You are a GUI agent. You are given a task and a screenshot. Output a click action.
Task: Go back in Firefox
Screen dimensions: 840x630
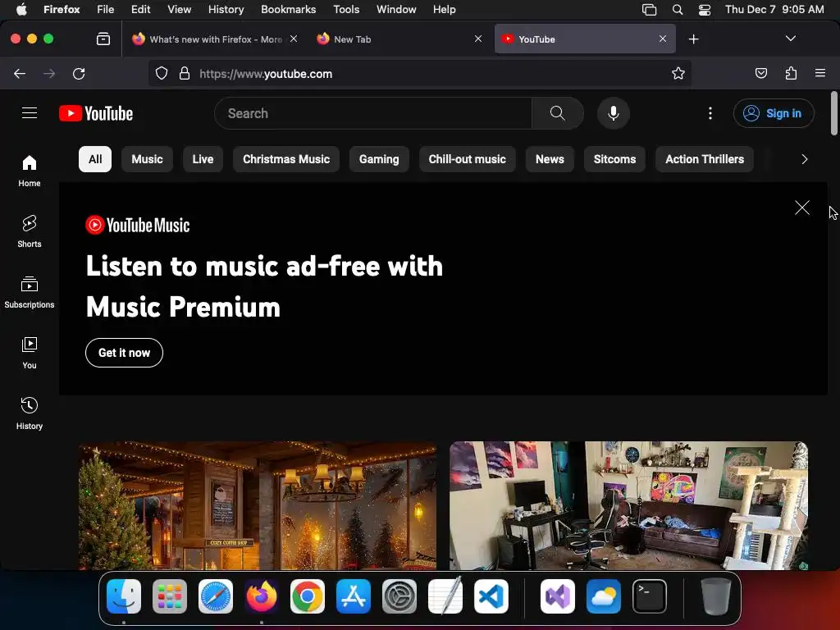20,73
